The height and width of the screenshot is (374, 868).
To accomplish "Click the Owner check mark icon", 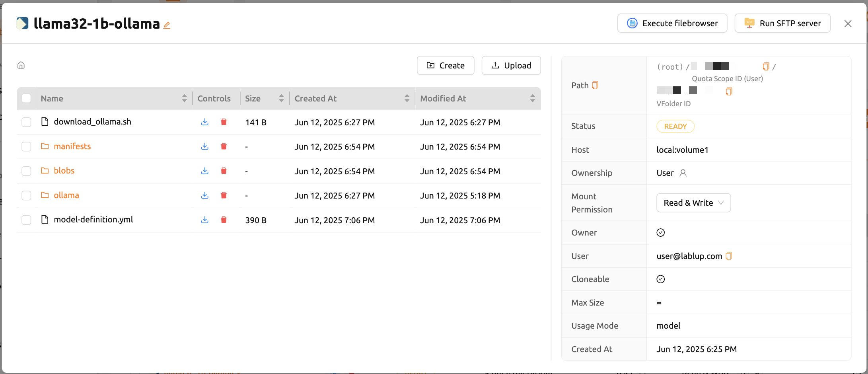I will point(661,232).
